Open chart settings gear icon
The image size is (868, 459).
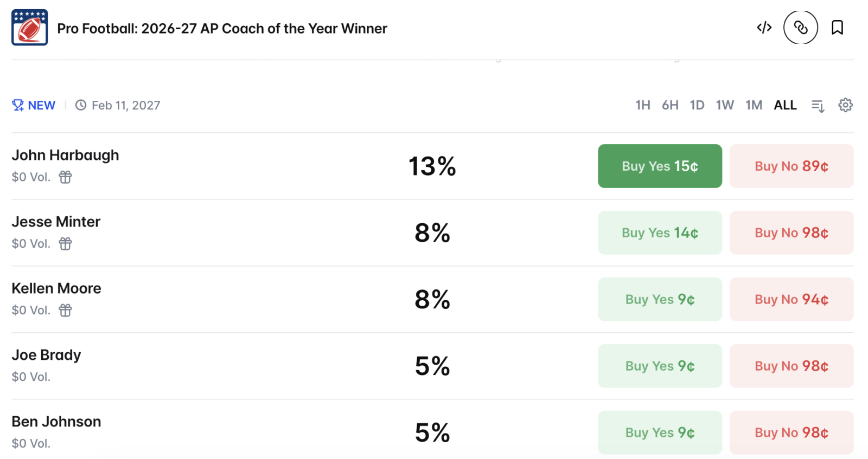[845, 105]
